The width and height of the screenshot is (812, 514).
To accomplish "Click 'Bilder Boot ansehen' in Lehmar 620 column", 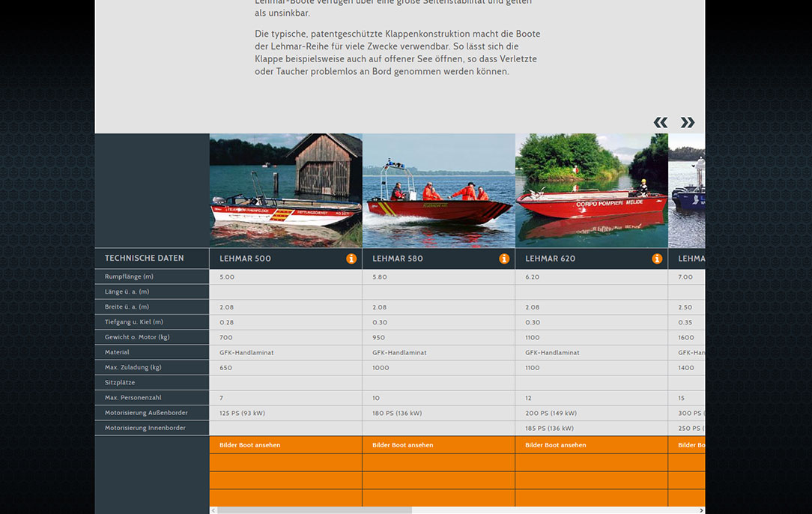I will click(555, 445).
